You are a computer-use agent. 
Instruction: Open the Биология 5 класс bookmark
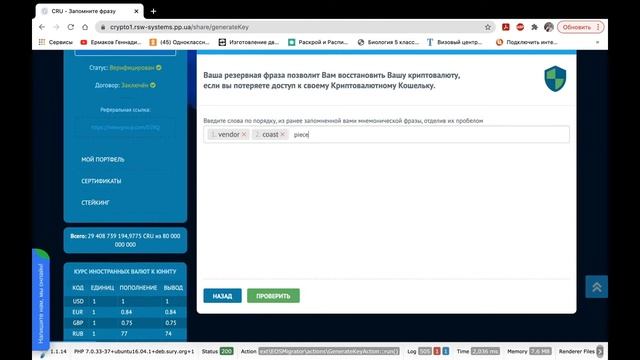point(388,42)
